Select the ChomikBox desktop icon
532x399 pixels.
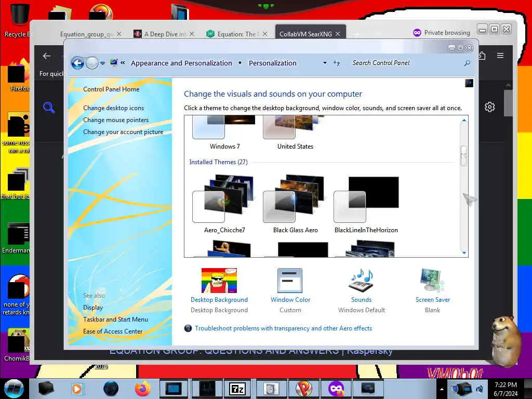coord(17,344)
